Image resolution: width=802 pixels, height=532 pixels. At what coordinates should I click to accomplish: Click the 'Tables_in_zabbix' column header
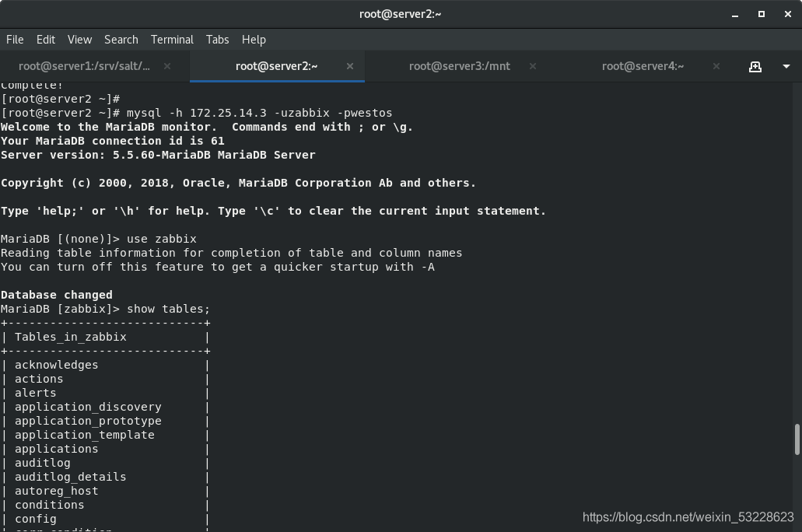[x=70, y=337]
